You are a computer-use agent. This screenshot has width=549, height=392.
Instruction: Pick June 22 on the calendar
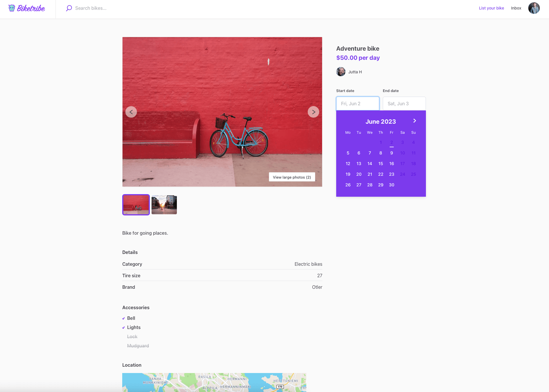tap(380, 174)
